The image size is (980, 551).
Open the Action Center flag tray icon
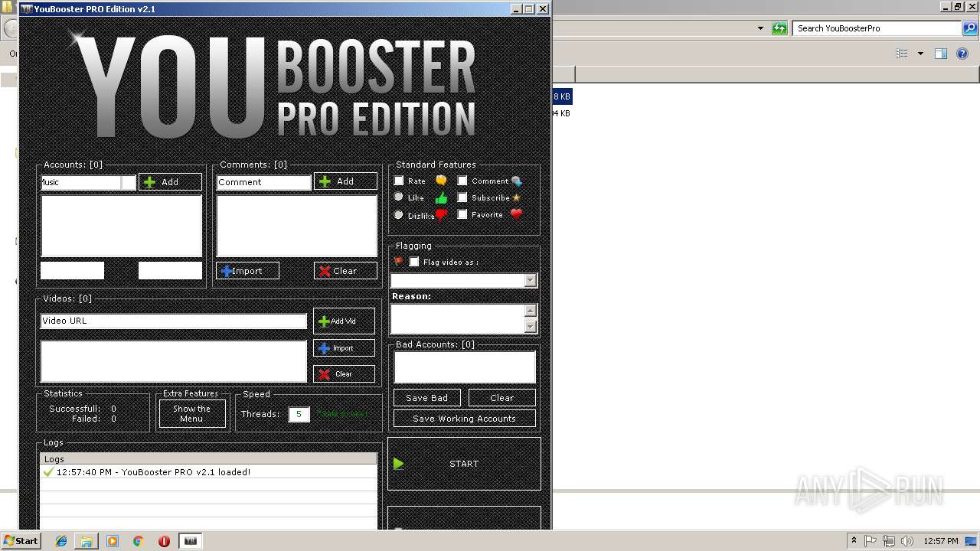click(872, 541)
